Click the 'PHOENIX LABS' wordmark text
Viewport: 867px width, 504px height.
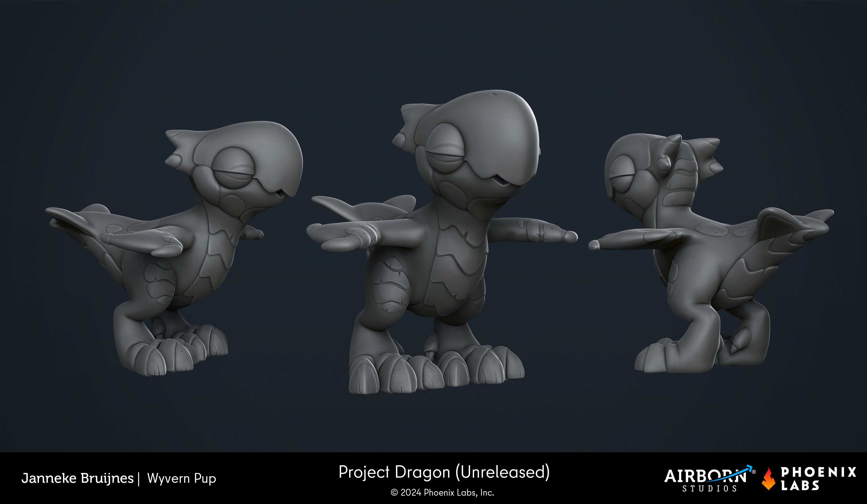click(818, 479)
